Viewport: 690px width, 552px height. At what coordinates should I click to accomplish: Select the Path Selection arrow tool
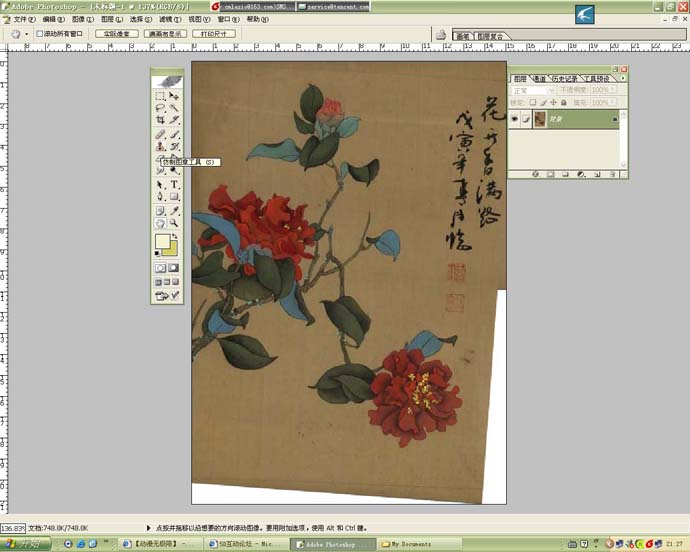[160, 184]
